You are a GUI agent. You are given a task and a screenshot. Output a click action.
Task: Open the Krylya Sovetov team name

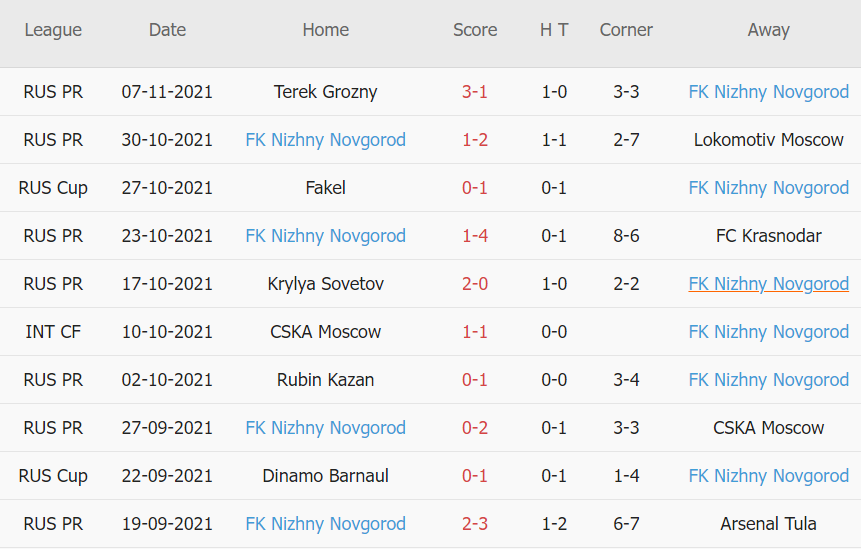pos(325,284)
